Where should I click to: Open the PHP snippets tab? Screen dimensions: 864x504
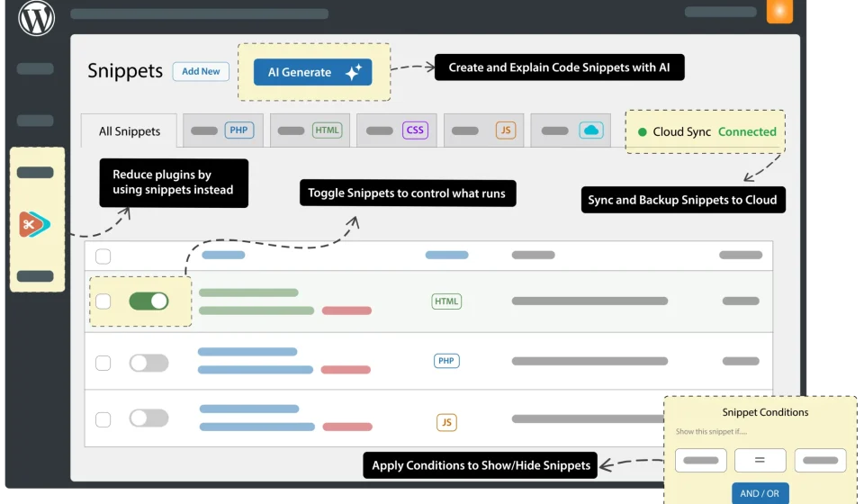(223, 130)
